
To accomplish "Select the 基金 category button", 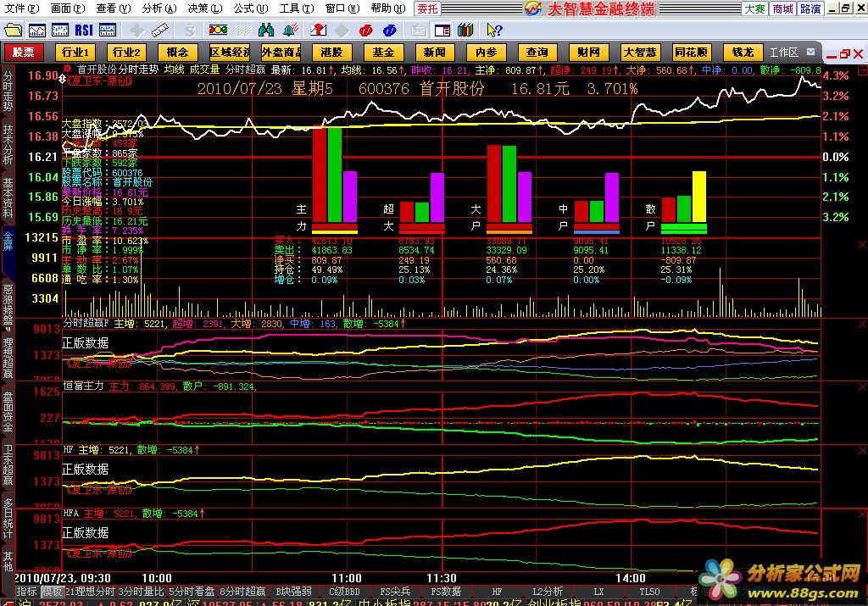I will pyautogui.click(x=383, y=52).
